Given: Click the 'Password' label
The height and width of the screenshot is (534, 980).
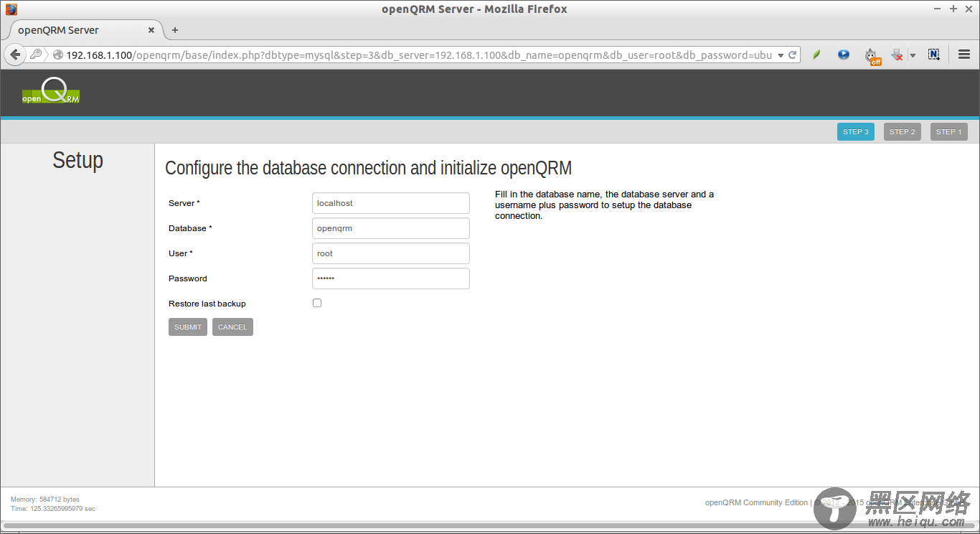Looking at the screenshot, I should [188, 278].
